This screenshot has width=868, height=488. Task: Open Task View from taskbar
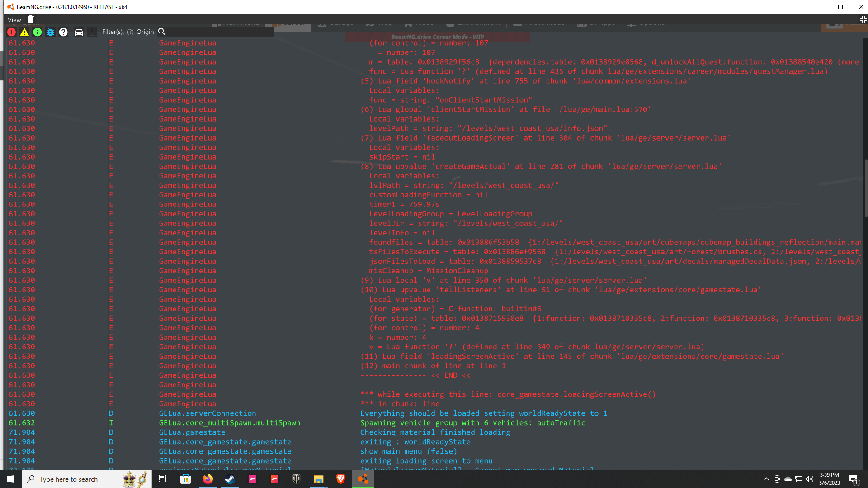coord(163,479)
